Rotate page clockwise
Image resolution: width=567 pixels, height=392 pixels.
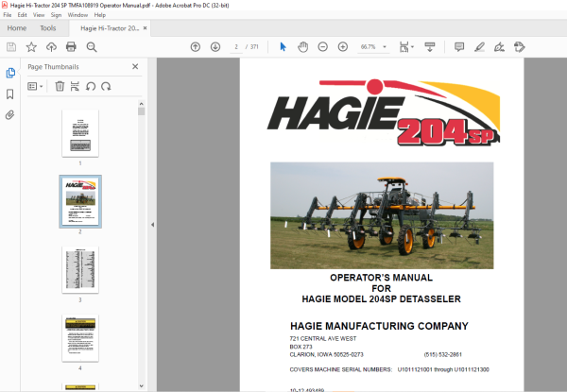(x=106, y=86)
